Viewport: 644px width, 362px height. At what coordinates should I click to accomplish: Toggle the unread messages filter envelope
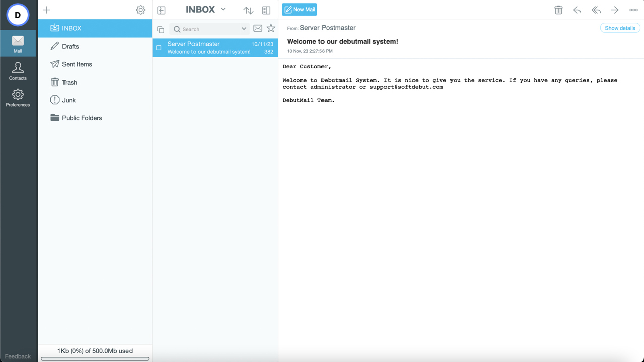(x=257, y=29)
